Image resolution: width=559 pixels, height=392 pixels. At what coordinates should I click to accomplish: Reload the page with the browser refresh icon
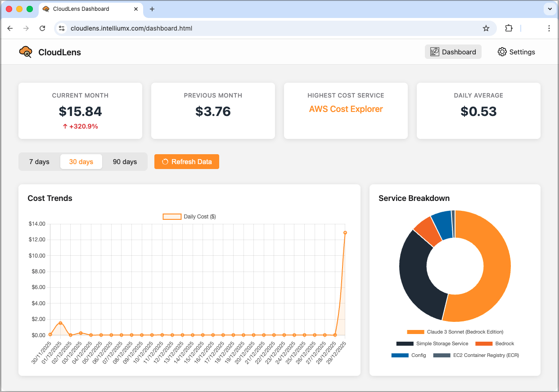click(42, 28)
